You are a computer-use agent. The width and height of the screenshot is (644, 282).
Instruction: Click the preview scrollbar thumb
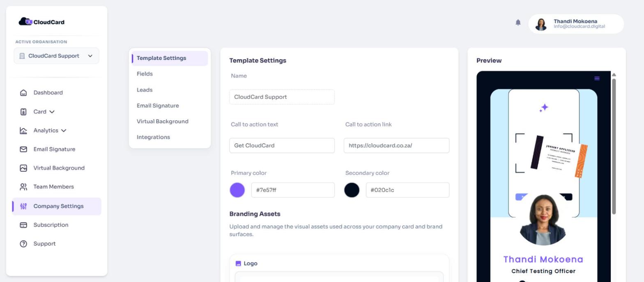tap(614, 146)
